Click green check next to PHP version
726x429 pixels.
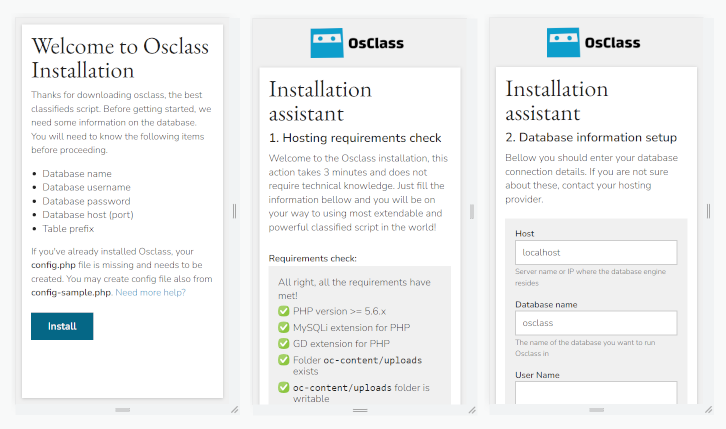tap(284, 311)
